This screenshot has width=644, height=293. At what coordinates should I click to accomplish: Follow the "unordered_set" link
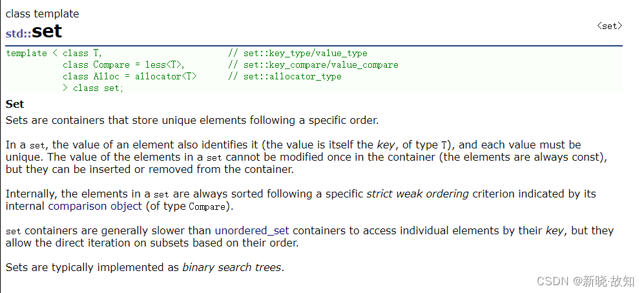(x=252, y=230)
